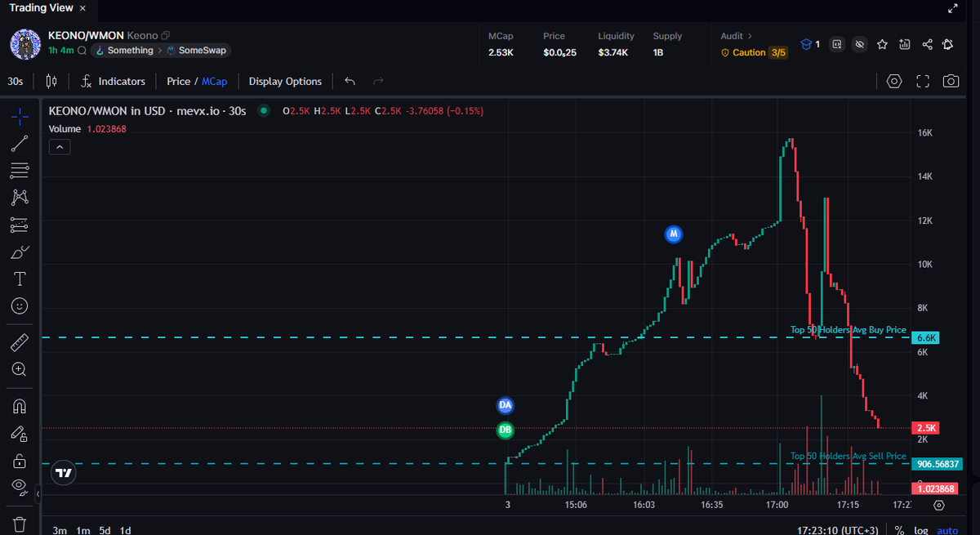Search the token with magnifier icon

pos(82,51)
